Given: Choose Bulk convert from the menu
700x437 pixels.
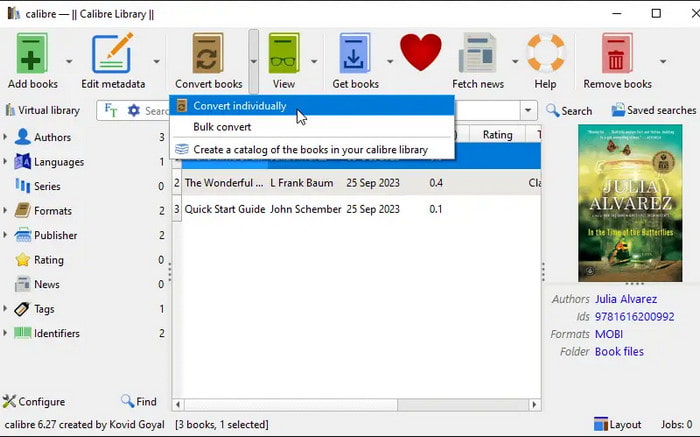Looking at the screenshot, I should tap(312, 127).
